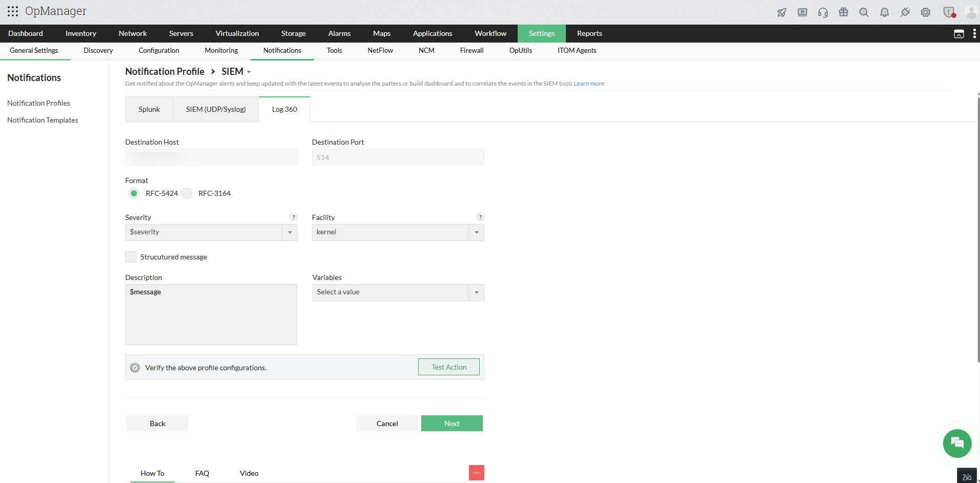Go to the Inventory menu

coord(81,33)
